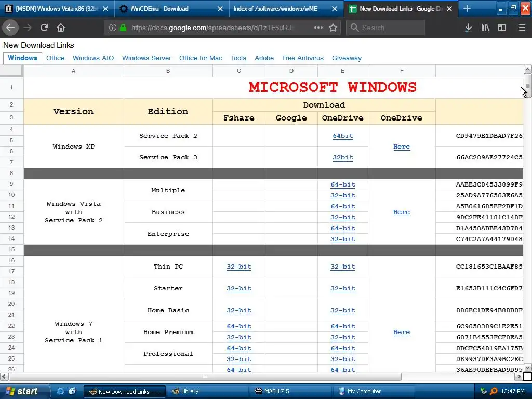Switch to My Computer taskbar window

[375, 391]
